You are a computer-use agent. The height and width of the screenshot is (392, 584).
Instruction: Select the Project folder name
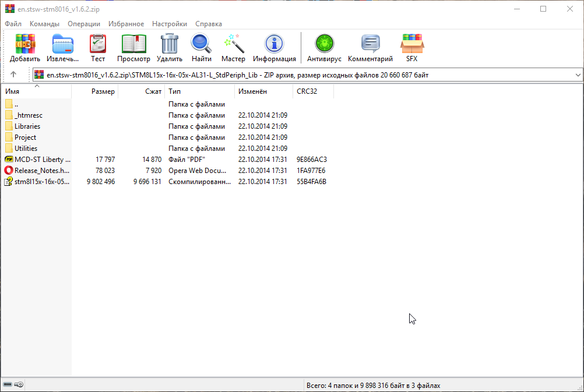[25, 137]
